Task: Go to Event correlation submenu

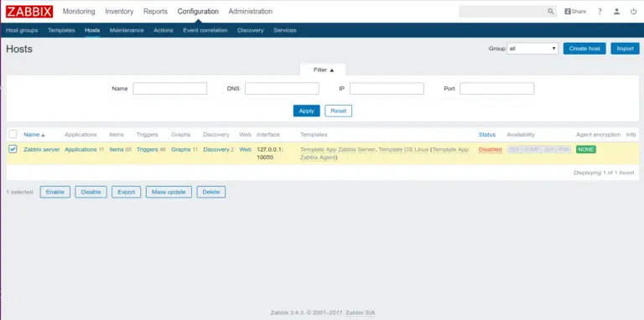Action: (x=205, y=30)
